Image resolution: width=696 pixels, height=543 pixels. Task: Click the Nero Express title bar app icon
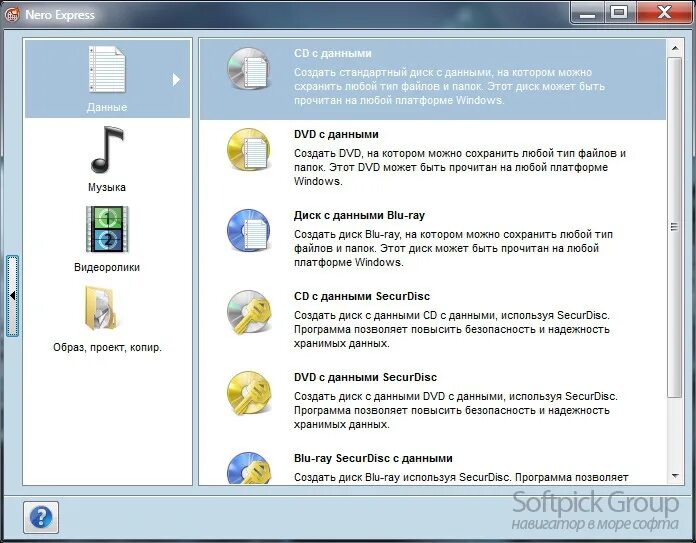(12, 15)
